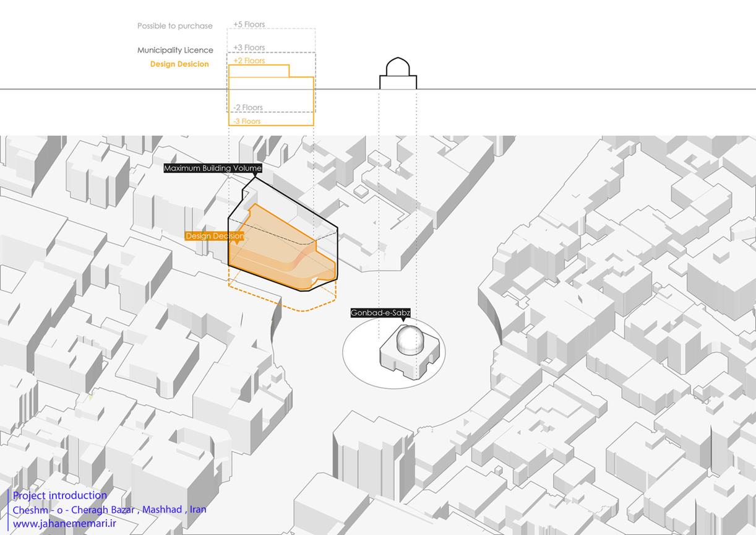
Task: Click 'Cheshm - o - Cheragh Bazar , Mashhad , Iran'
Action: [x=110, y=510]
